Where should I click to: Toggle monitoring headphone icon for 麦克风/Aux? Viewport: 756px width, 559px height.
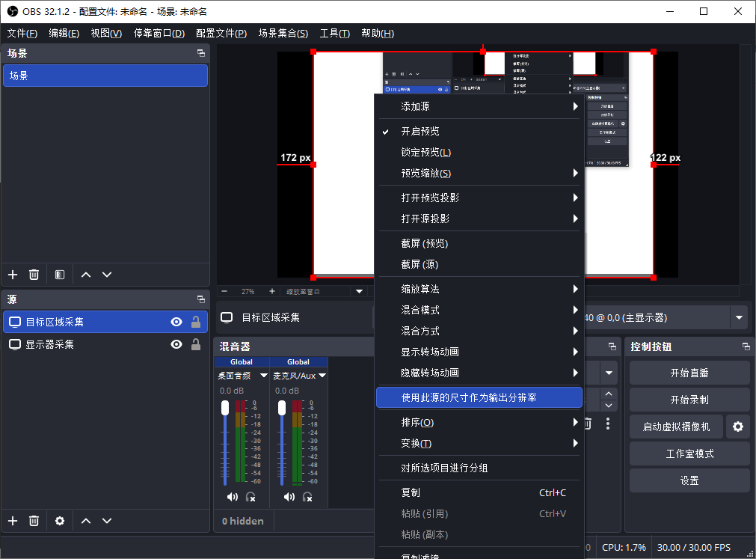click(307, 497)
